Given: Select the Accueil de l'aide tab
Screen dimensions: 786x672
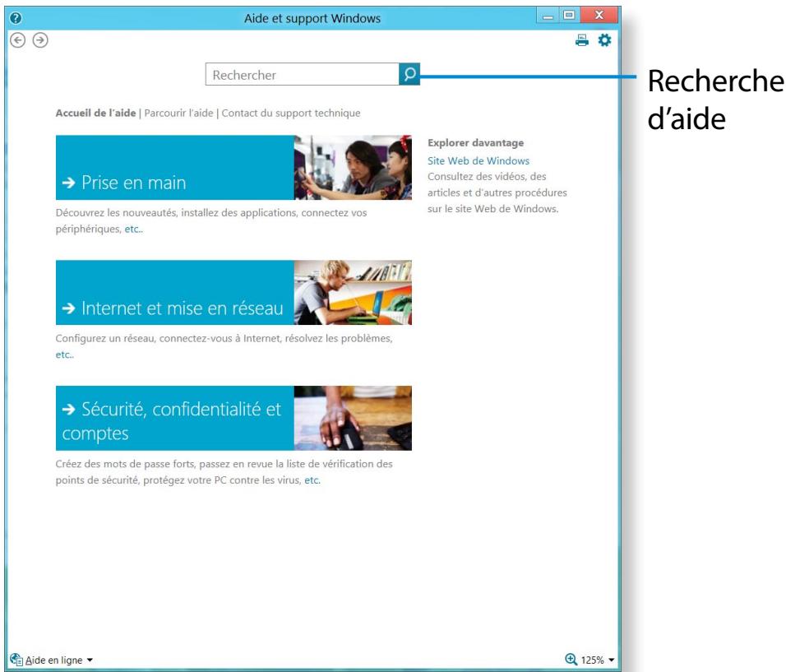Looking at the screenshot, I should pos(95,113).
